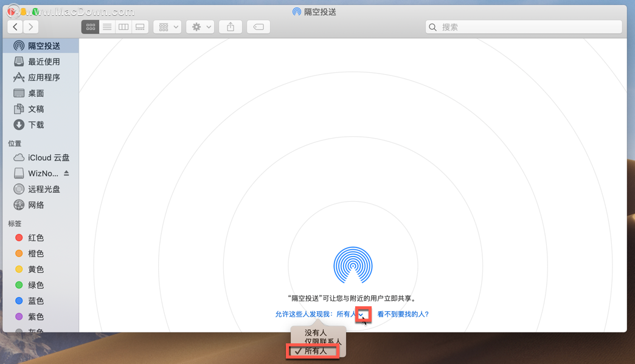Click the 文稿 sidebar icon
635x364 pixels.
click(x=19, y=109)
